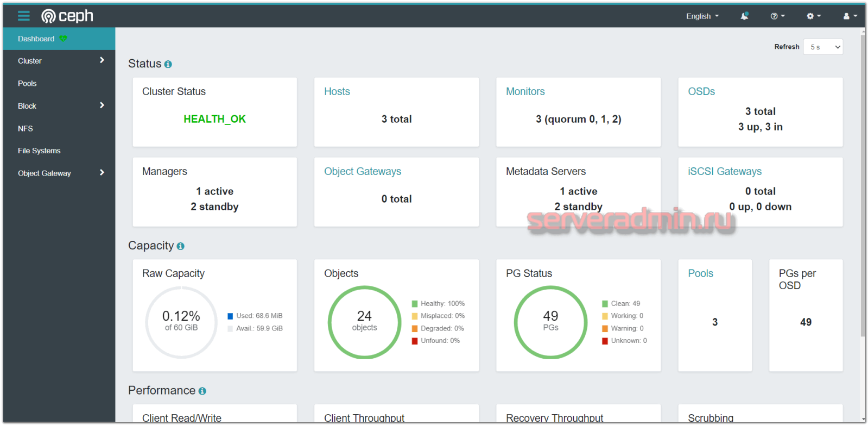Select Pools in the sidebar
868x425 pixels.
pyautogui.click(x=27, y=84)
